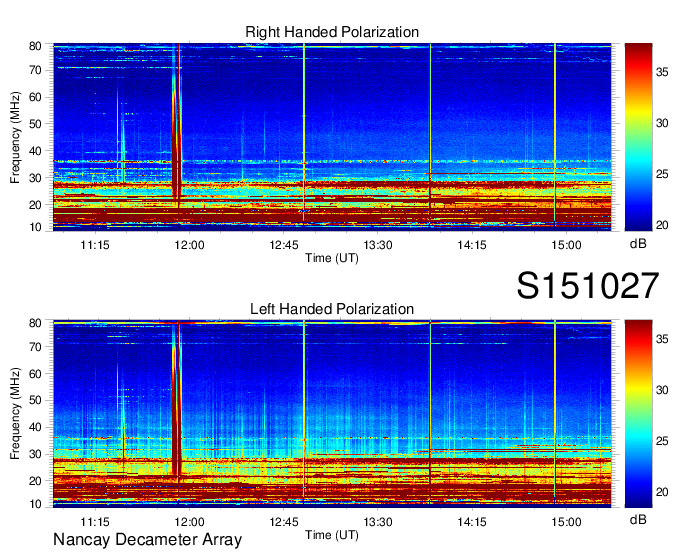
Task: Click the 12:00 time tick of Right Handed plot
Action: 190,245
